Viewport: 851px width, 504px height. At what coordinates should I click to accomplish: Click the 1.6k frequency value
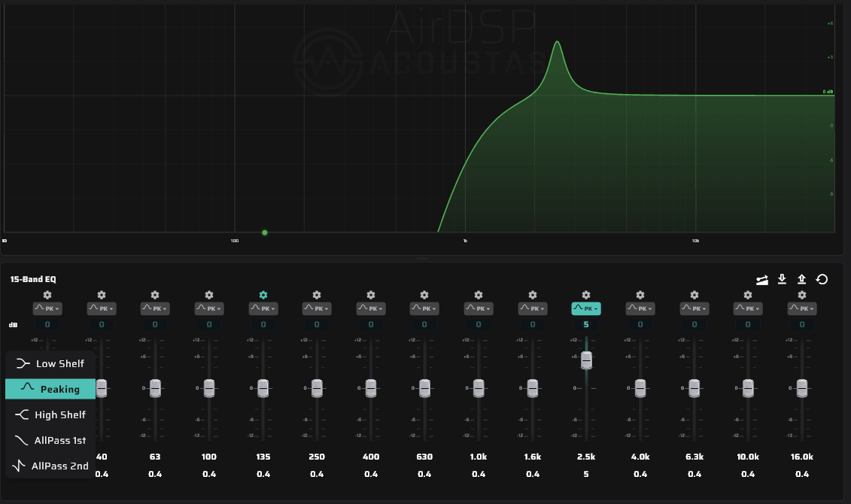pos(533,457)
